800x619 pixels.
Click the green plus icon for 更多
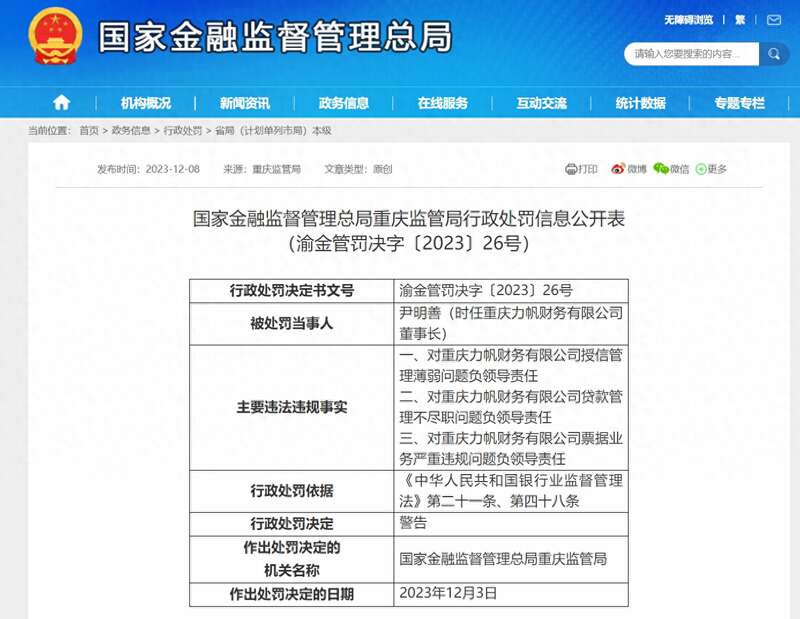click(x=701, y=169)
